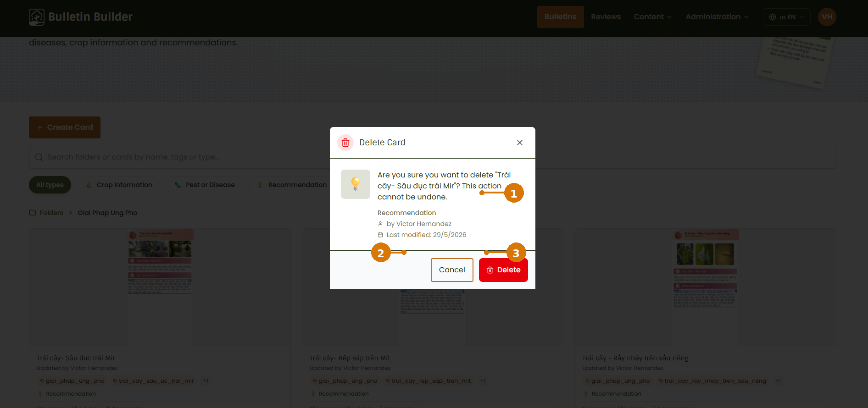Click card title Trái cây - Rầy nhảy trên sầu riêng
868x408 pixels.
coord(635,358)
